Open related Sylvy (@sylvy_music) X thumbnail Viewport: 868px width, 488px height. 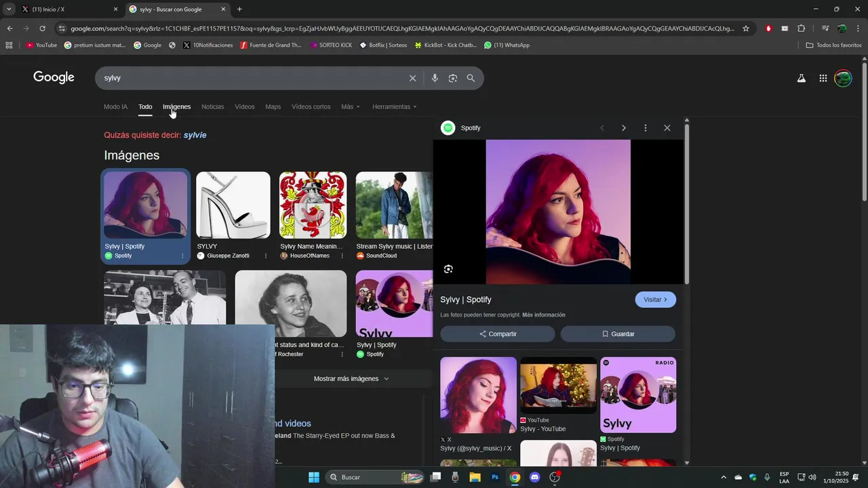point(478,395)
